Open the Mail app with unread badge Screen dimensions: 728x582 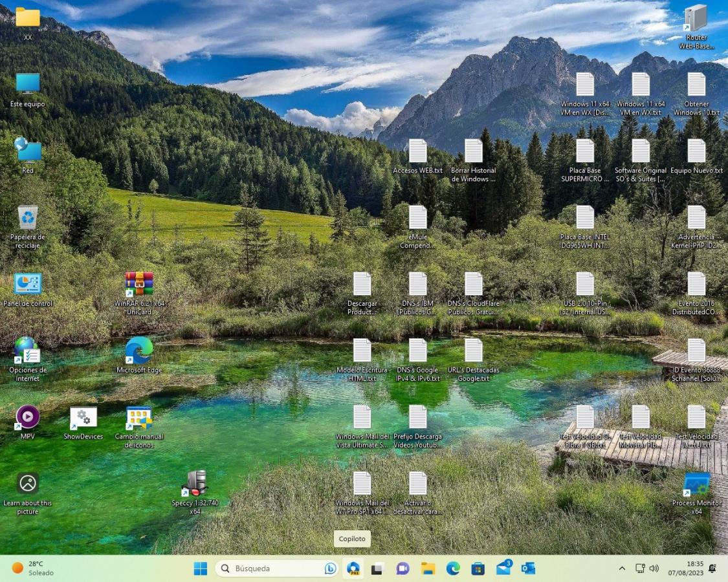tap(503, 568)
